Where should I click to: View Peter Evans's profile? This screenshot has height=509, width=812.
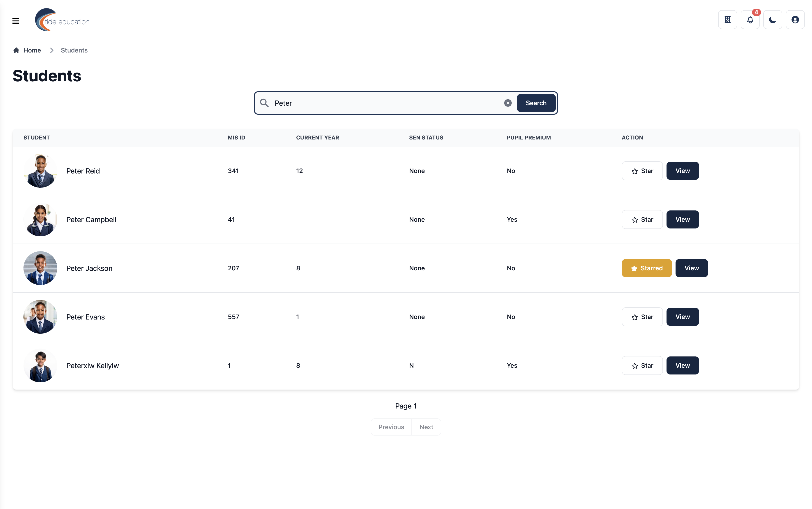682,317
